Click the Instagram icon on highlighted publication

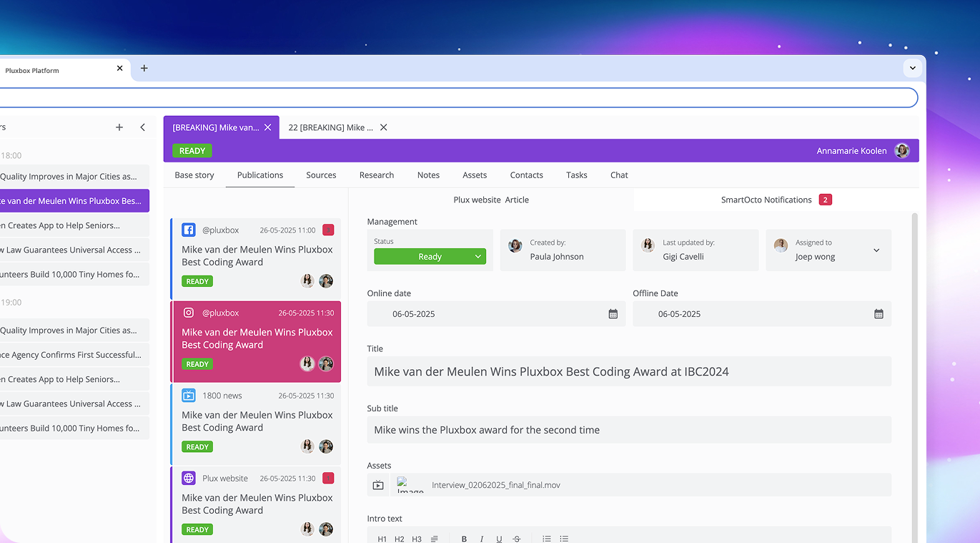click(189, 313)
